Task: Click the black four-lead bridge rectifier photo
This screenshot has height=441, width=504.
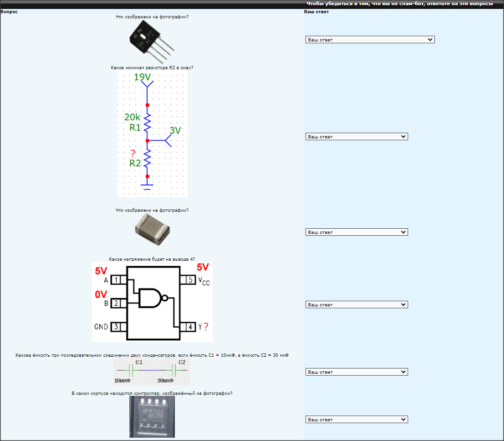Action: pyautogui.click(x=152, y=42)
